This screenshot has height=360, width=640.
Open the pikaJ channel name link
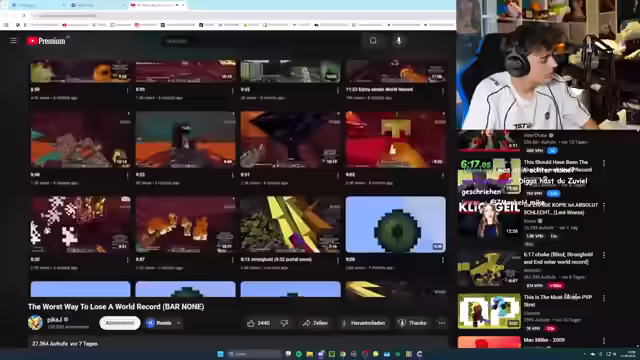(x=54, y=320)
